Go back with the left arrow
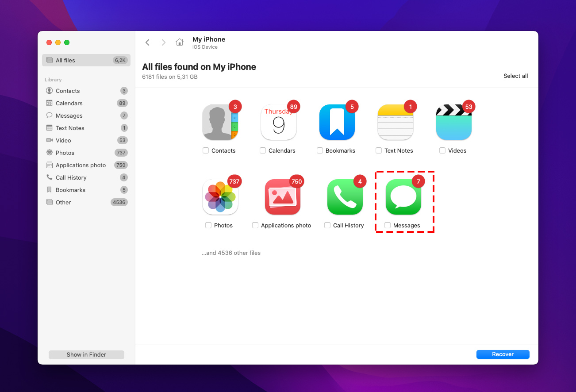This screenshot has width=576, height=392. click(148, 42)
